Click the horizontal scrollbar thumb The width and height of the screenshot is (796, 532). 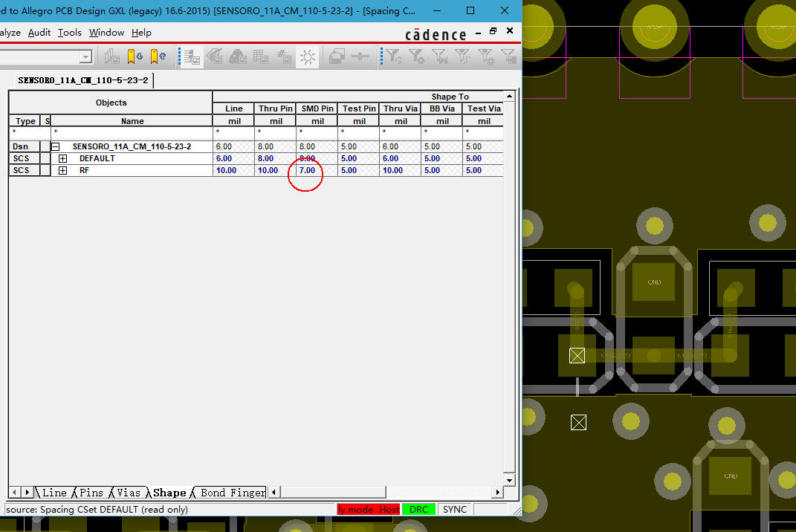333,492
